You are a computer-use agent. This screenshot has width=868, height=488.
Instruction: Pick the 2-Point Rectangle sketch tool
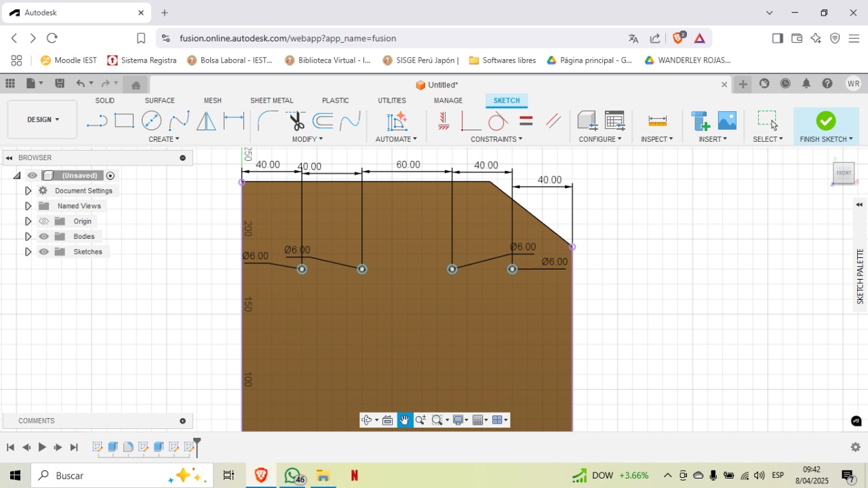tap(124, 121)
